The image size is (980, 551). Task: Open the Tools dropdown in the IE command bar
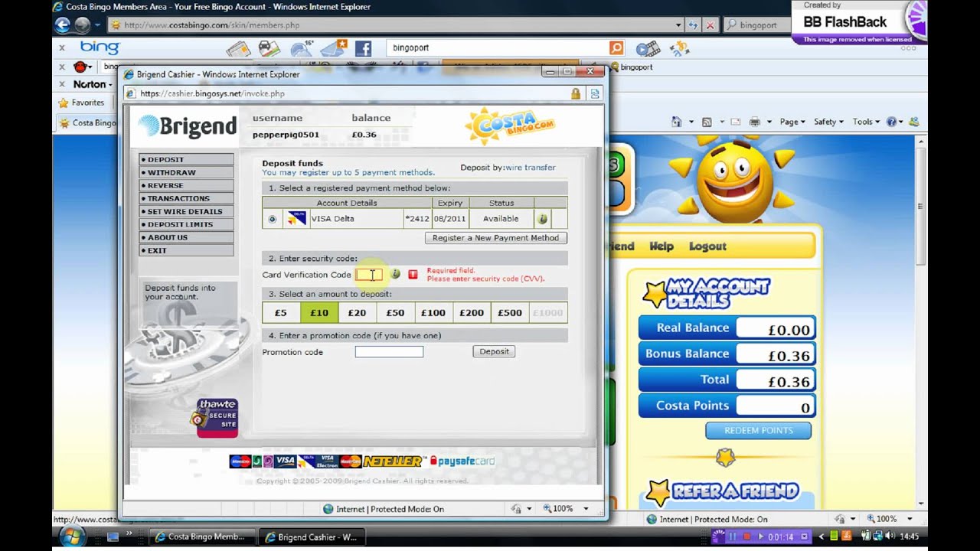point(867,122)
